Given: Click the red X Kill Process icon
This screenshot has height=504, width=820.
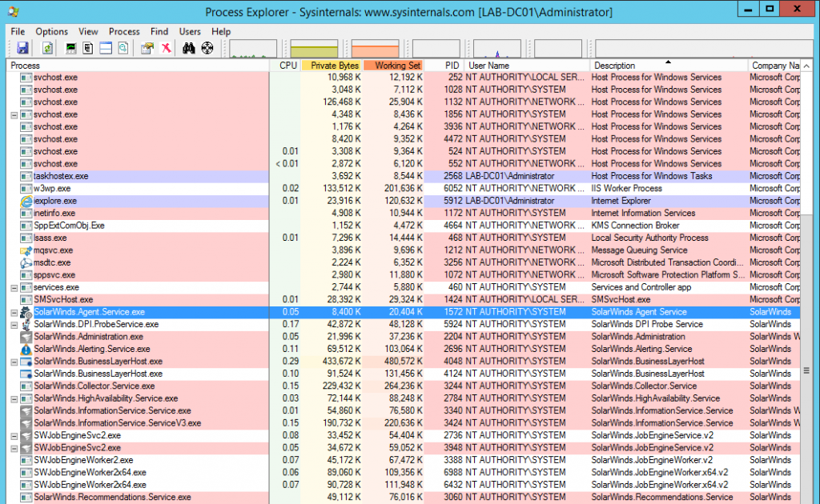Looking at the screenshot, I should (x=166, y=48).
